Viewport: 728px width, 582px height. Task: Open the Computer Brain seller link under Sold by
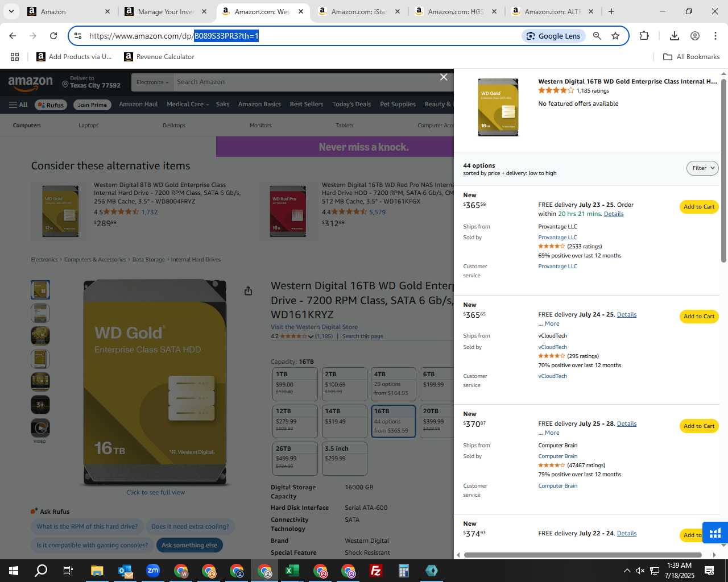click(557, 456)
